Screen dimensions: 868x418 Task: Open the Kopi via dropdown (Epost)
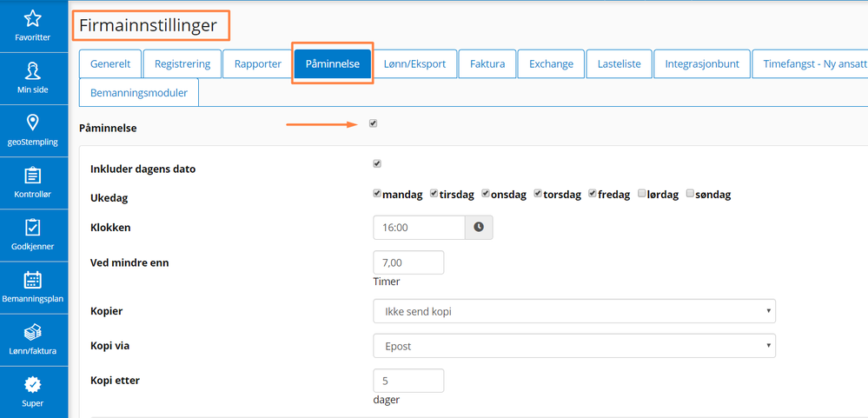coord(574,346)
